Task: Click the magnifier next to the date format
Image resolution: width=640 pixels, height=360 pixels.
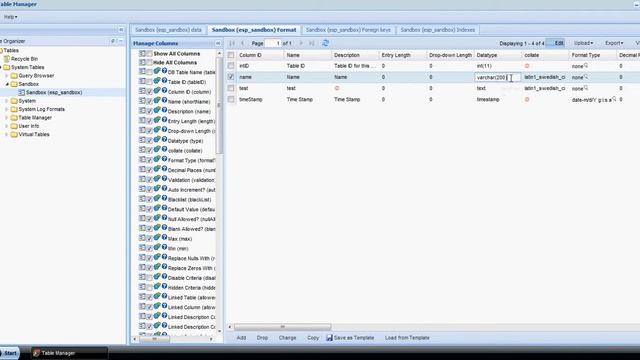Action: tap(614, 99)
